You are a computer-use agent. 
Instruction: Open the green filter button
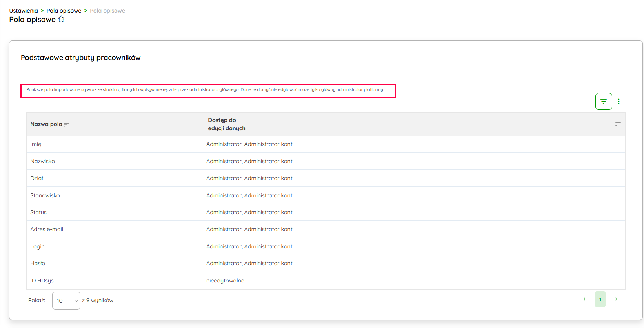click(x=603, y=102)
